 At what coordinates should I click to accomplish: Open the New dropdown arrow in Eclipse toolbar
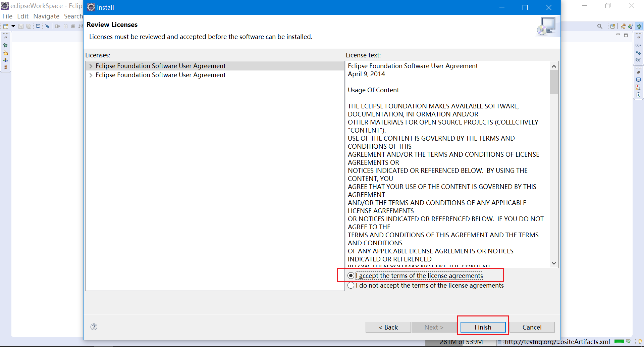(13, 26)
